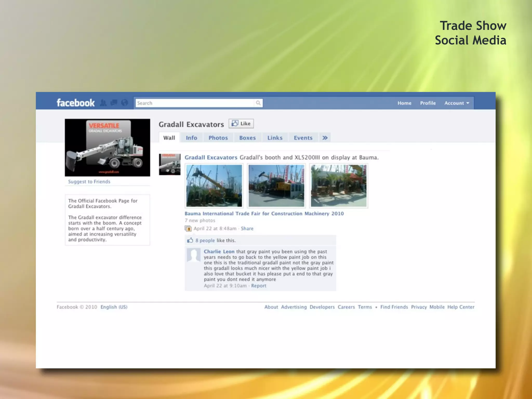Open Privacy footer link
Screen dimensions: 532x399
419,307
